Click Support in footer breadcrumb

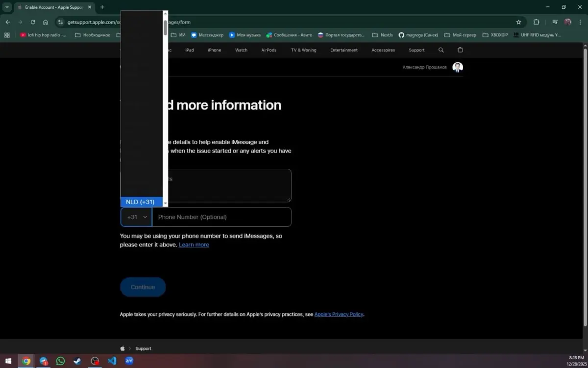[x=144, y=348]
